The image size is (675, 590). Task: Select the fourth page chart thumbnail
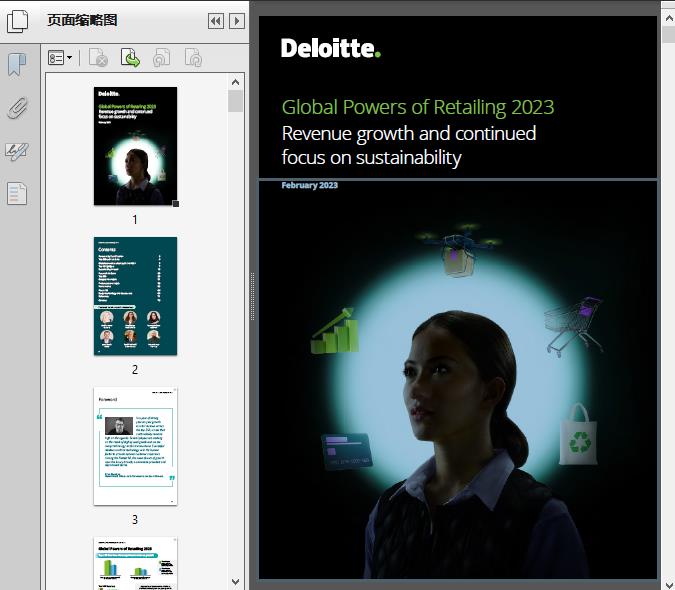click(135, 563)
